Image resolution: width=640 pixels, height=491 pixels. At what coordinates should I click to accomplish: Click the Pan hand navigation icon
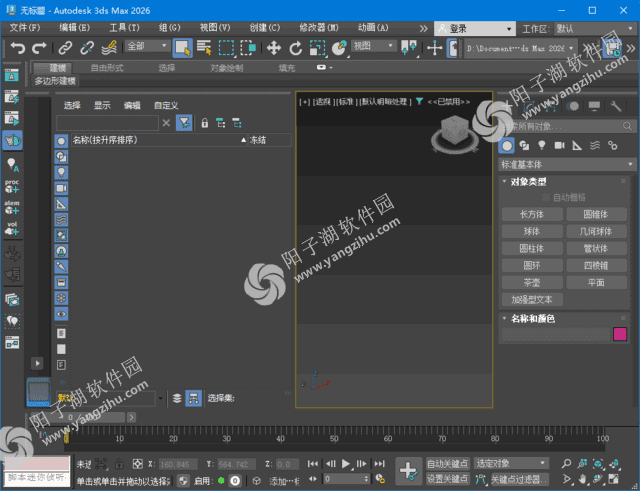click(x=582, y=479)
